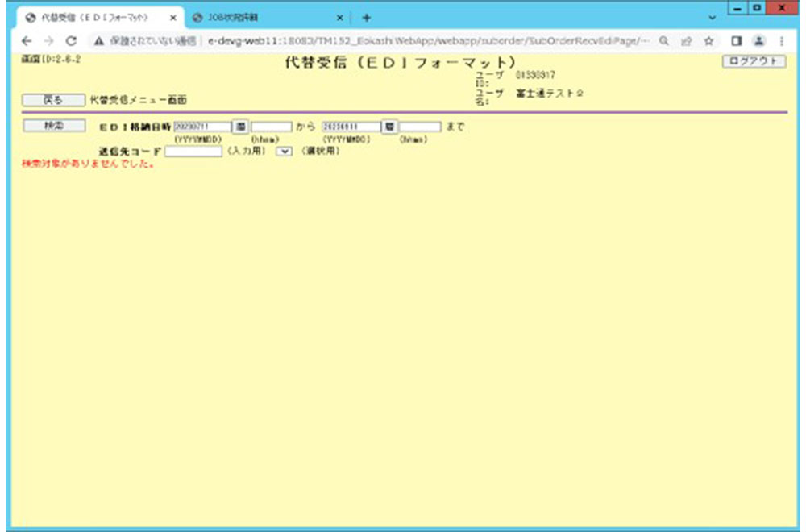Bookmark this page with the star icon
Screen dimensions: 806x532
coord(708,40)
